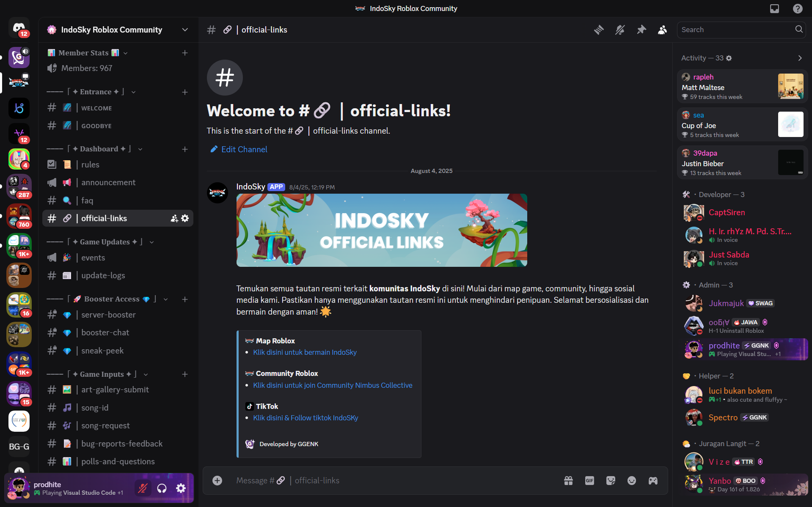Open the GIF picker
The width and height of the screenshot is (812, 507).
pyautogui.click(x=589, y=480)
